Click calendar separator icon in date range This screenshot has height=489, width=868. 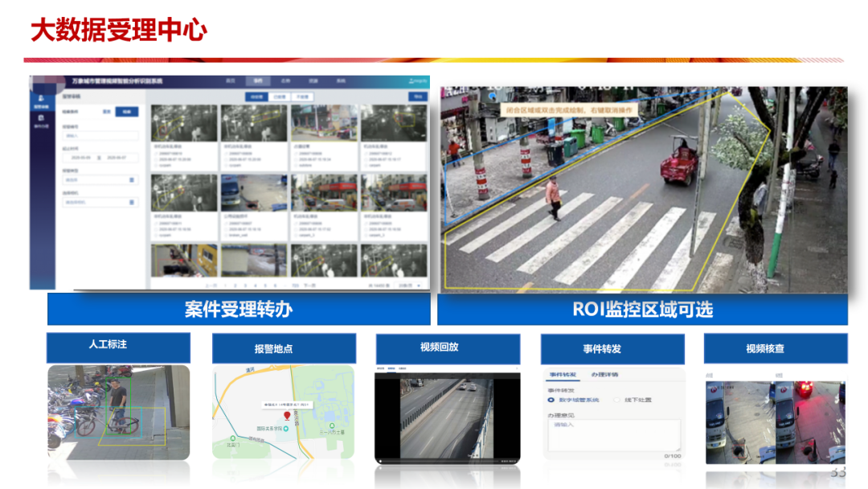pyautogui.click(x=99, y=158)
